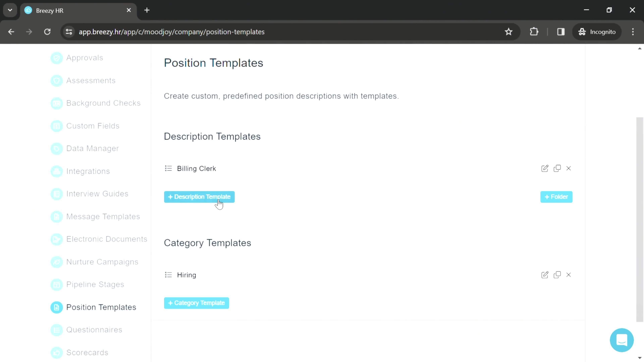Image resolution: width=644 pixels, height=362 pixels.
Task: Click the live chat support widget
Action: click(x=622, y=340)
